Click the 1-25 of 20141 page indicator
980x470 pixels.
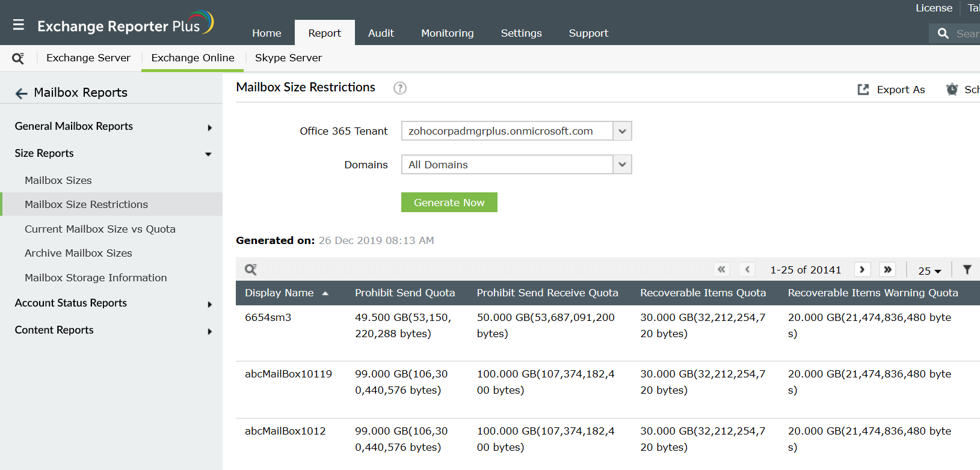(x=806, y=270)
